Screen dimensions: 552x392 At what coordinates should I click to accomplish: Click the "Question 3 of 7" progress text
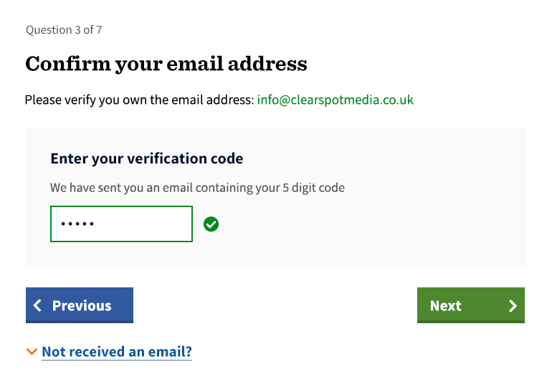tap(64, 30)
